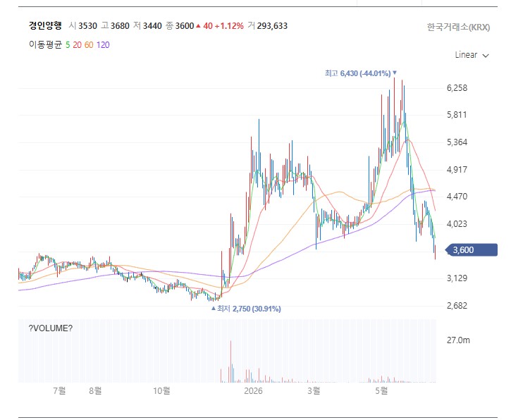Click the 20-day moving average label
511x420 pixels.
(78, 45)
